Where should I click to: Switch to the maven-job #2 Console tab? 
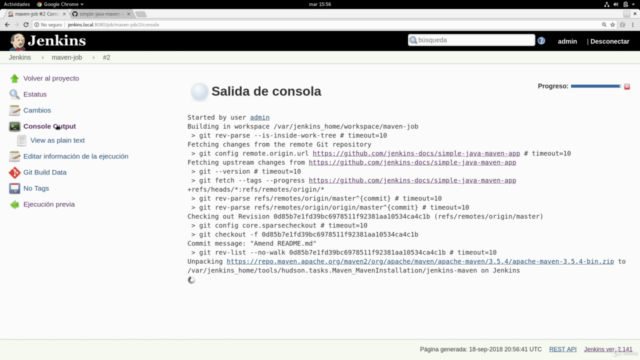click(x=36, y=14)
